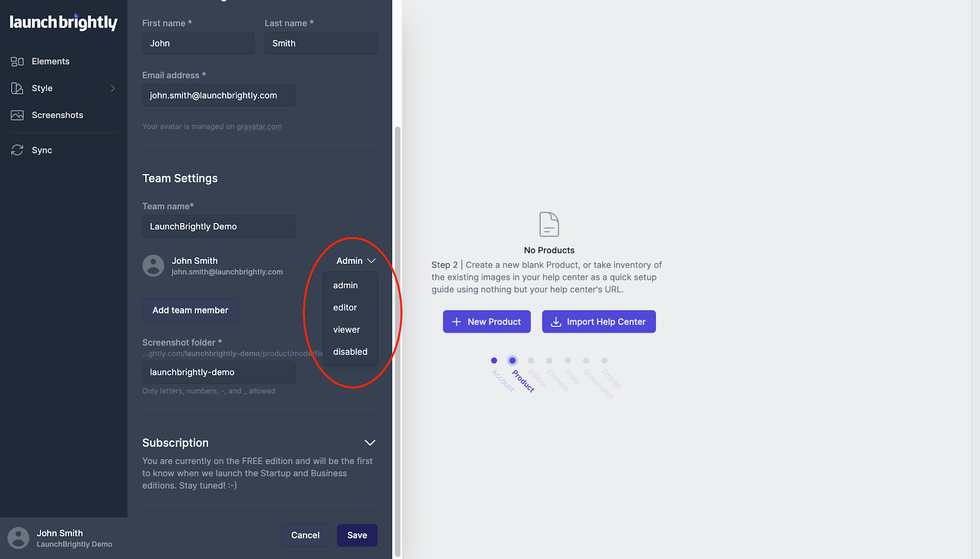
Task: Set role to disabled
Action: coord(350,351)
